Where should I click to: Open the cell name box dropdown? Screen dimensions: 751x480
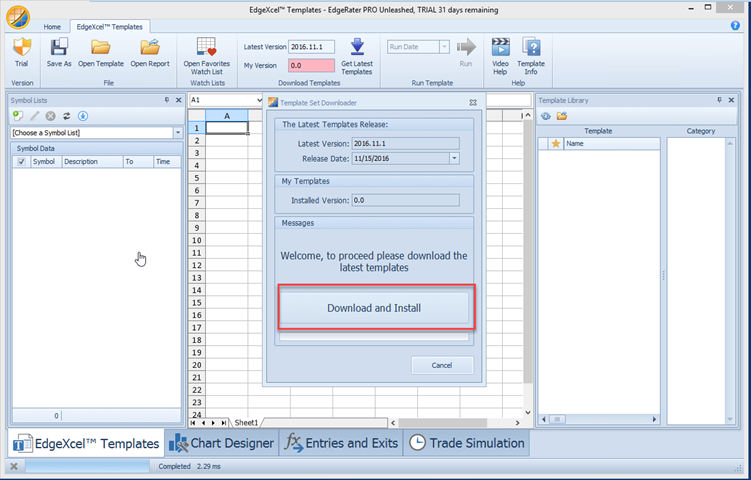(260, 100)
